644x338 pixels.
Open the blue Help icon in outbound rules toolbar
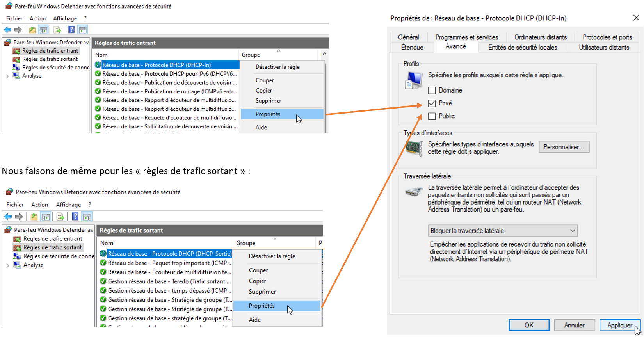click(x=75, y=217)
